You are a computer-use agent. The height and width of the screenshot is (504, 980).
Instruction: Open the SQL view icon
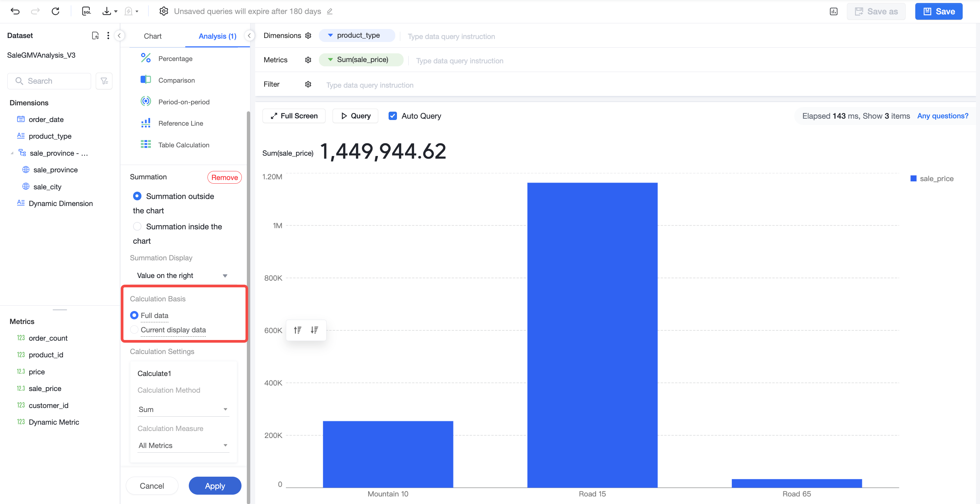point(86,11)
